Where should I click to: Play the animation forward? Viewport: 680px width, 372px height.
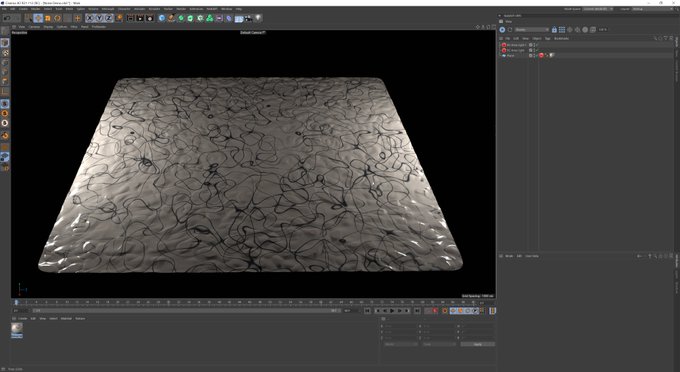click(x=392, y=311)
